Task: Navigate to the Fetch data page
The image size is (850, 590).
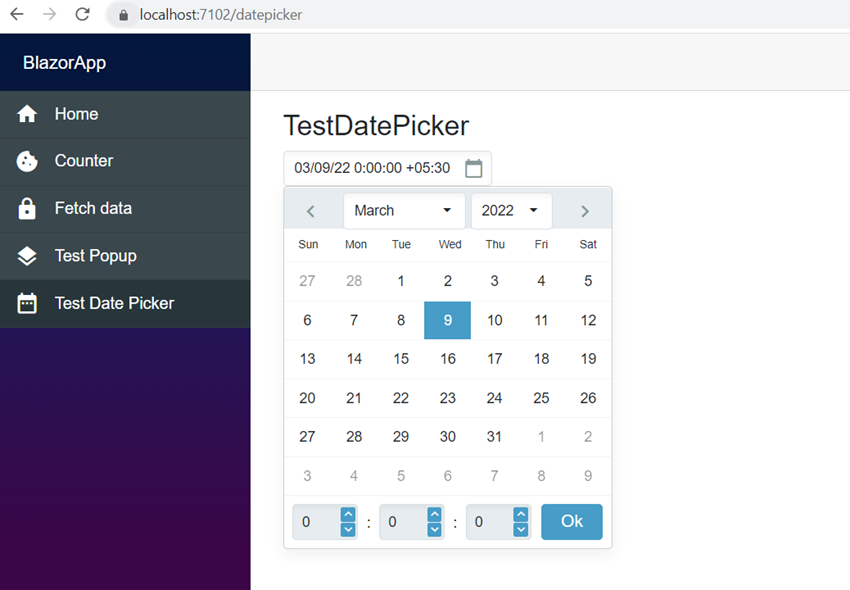Action: click(90, 208)
